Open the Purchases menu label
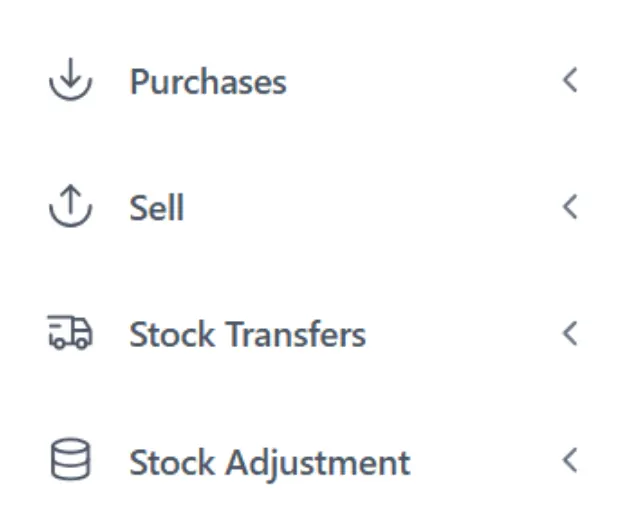This screenshot has height=532, width=630. [x=208, y=82]
